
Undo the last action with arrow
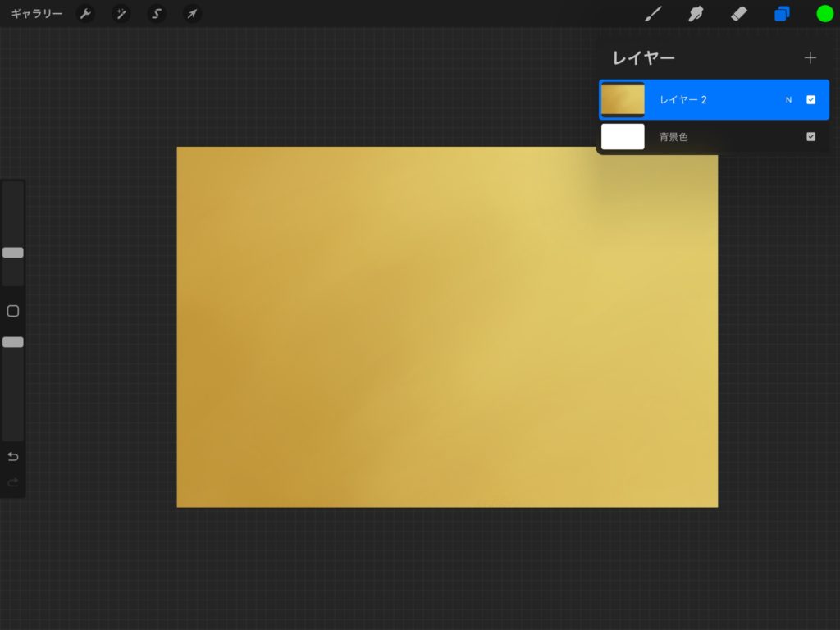pos(13,457)
